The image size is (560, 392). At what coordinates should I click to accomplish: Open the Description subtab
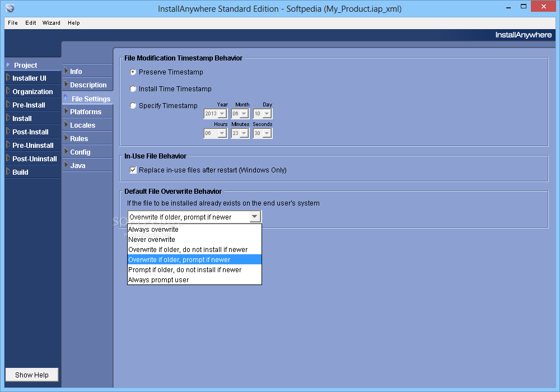tap(87, 85)
